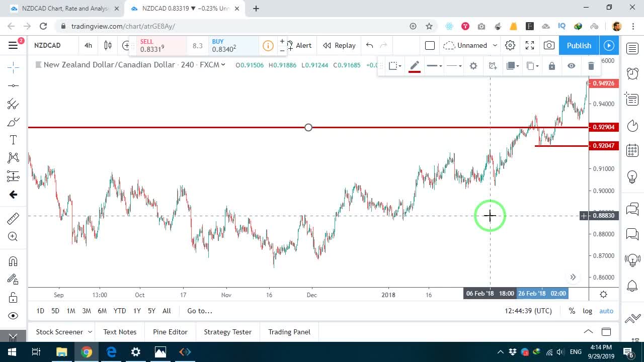Toggle auto scale mode
The image size is (644, 362).
[x=606, y=311]
